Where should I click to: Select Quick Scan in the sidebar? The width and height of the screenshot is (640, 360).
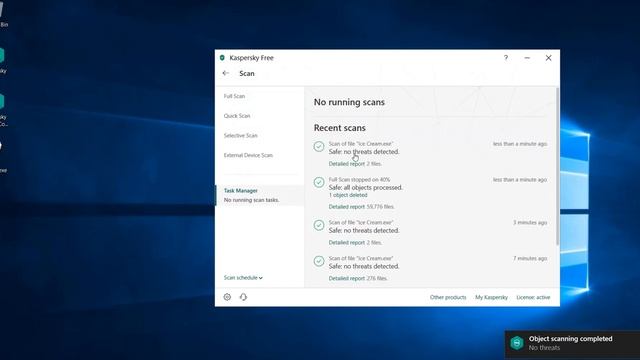point(237,116)
